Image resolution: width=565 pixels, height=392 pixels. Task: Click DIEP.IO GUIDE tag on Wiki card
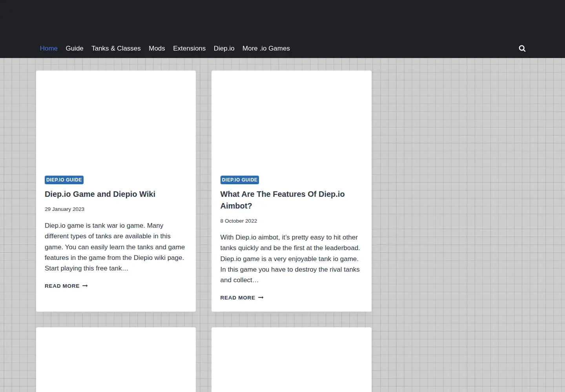(64, 180)
